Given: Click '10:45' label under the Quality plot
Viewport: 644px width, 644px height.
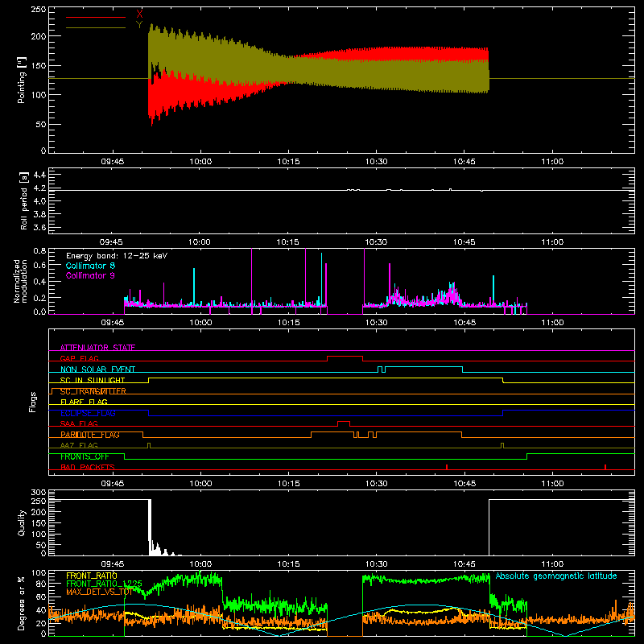Looking at the screenshot, I should (464, 564).
